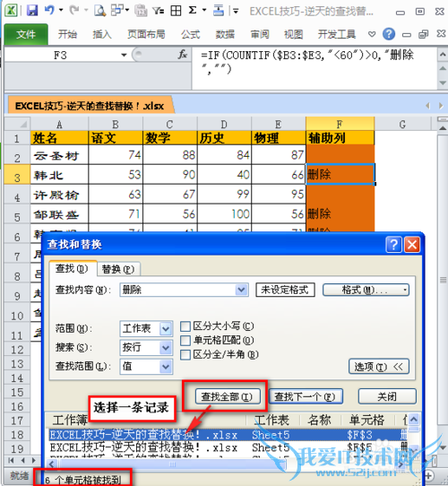The width and height of the screenshot is (448, 486).
Task: Toggle the 区分全/半角 checkbox
Action: [185, 354]
